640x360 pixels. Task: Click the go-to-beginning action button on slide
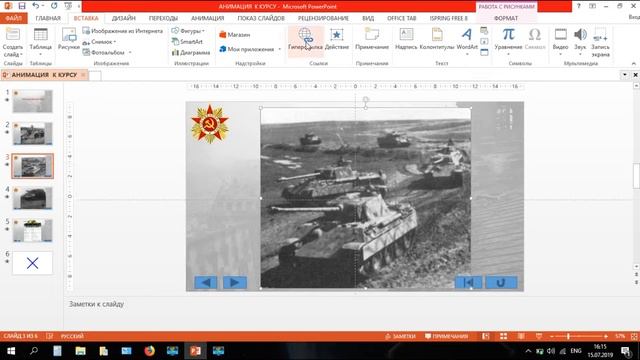pyautogui.click(x=468, y=282)
